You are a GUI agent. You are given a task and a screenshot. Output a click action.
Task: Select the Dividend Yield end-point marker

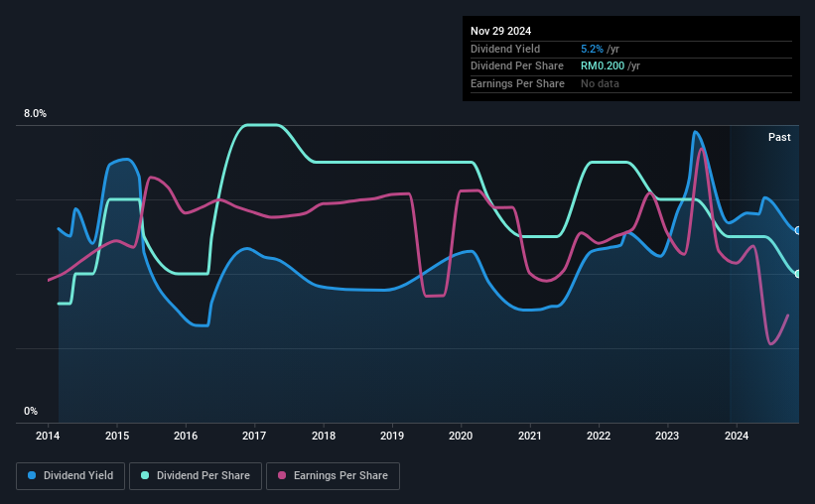798,230
